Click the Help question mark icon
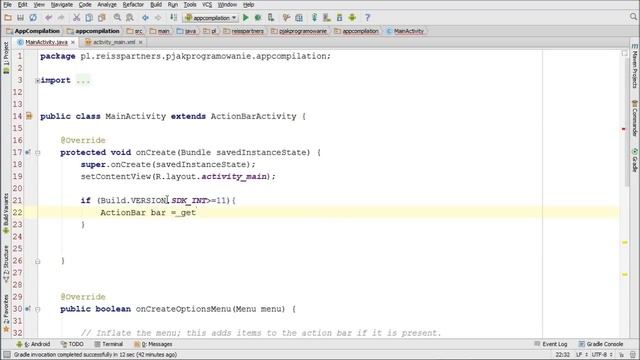This screenshot has height=360, width=640. pyautogui.click(x=367, y=18)
